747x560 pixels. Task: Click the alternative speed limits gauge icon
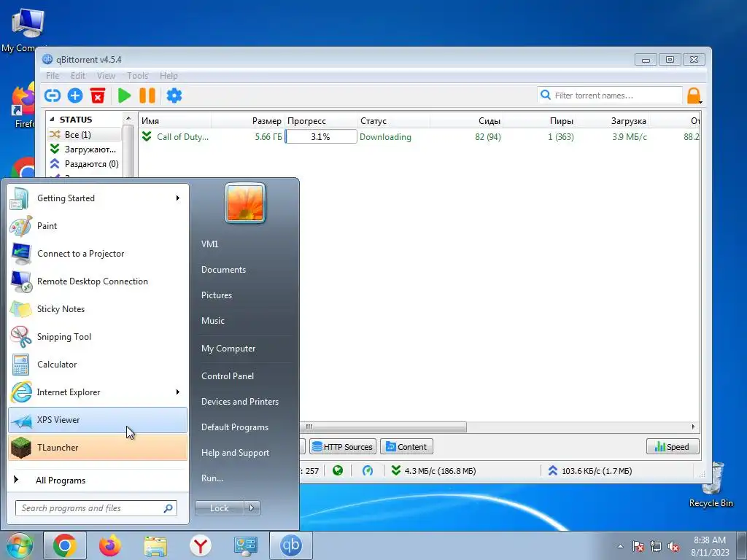(x=368, y=471)
